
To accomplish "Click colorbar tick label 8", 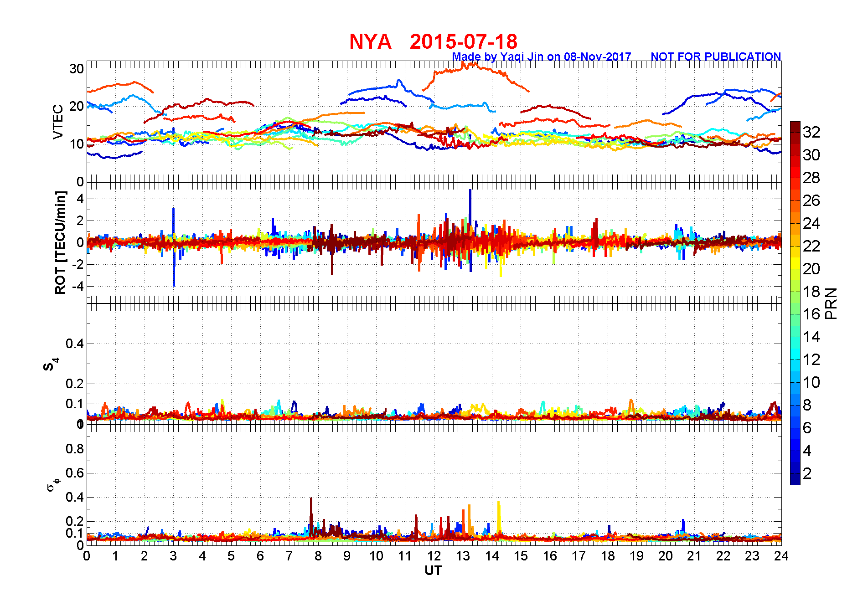I will (807, 405).
